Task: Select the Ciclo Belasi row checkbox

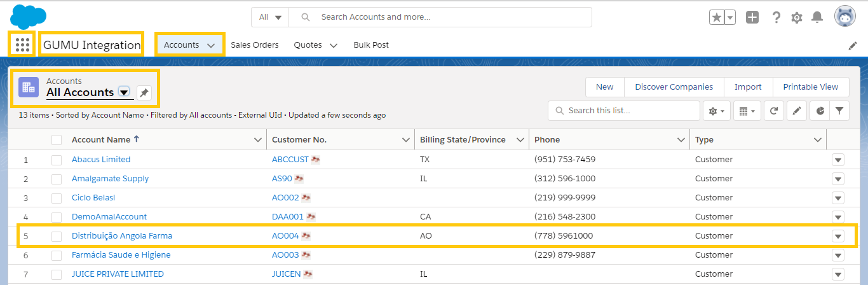Action: click(x=57, y=198)
